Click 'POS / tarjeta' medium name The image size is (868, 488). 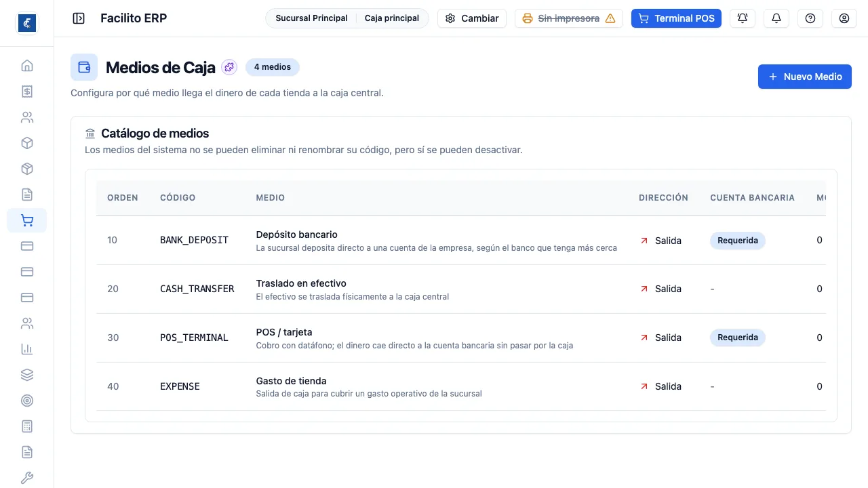coord(284,332)
